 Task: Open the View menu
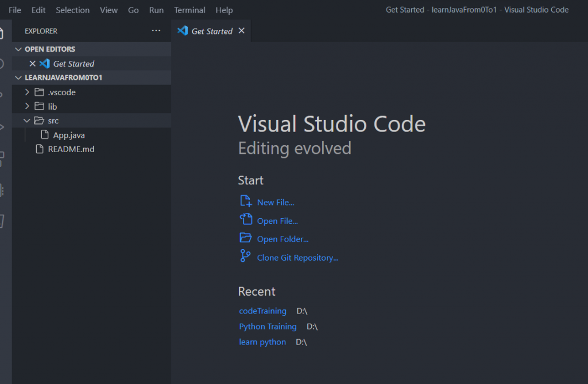[x=109, y=10]
